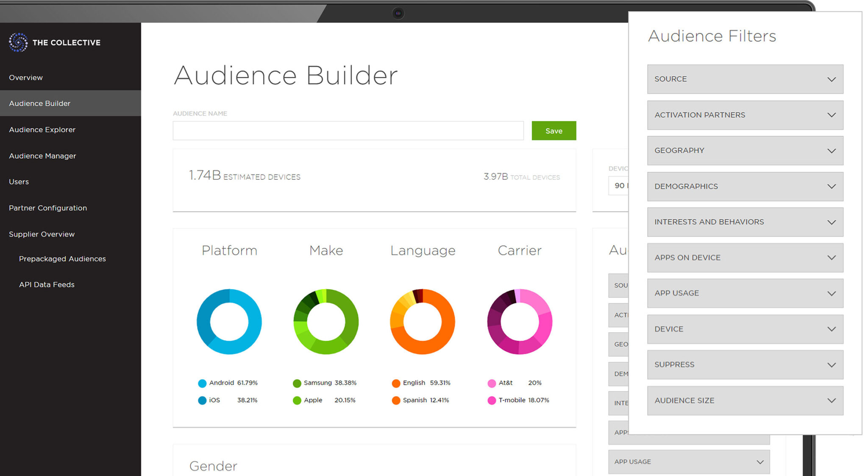Viewport: 868px width, 476px height.
Task: Expand the DEVICE filter
Action: pyautogui.click(x=745, y=329)
